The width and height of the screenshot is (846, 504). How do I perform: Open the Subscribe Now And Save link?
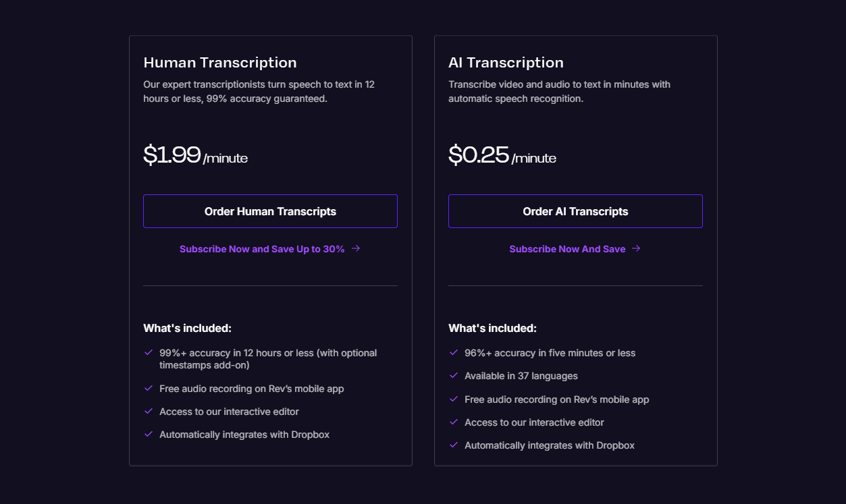pyautogui.click(x=566, y=248)
